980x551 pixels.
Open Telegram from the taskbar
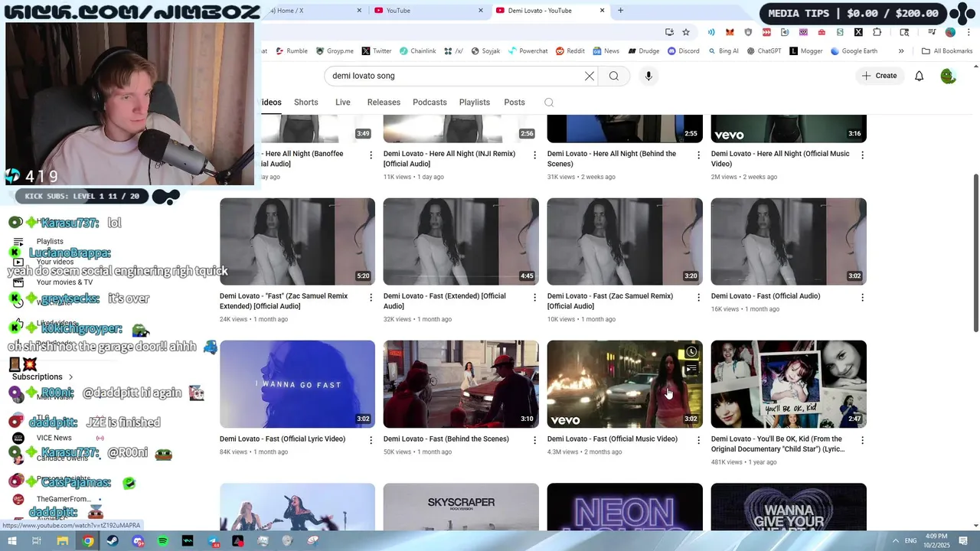[213, 541]
